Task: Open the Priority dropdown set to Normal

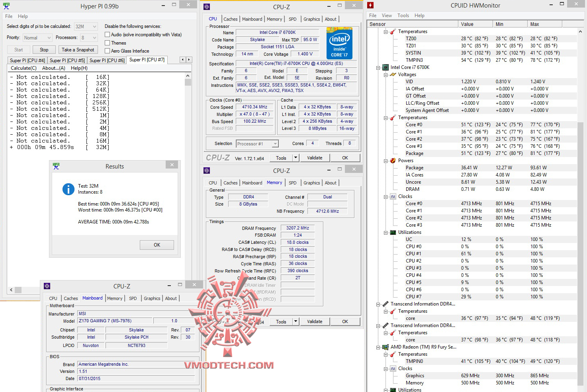Action: [37, 38]
